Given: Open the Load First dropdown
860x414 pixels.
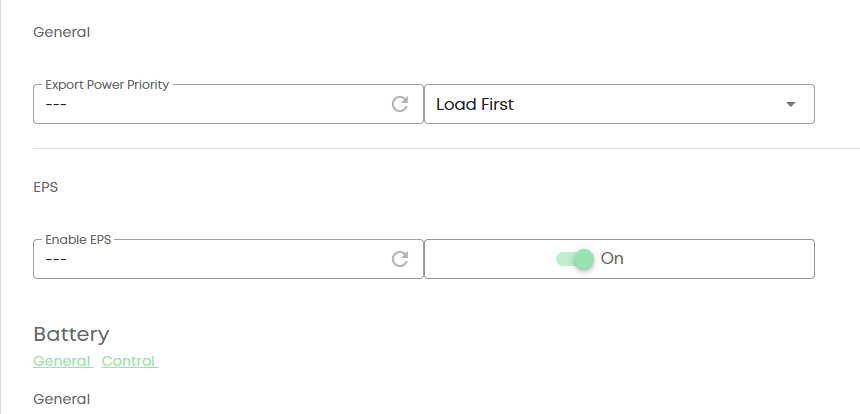Looking at the screenshot, I should click(619, 104).
